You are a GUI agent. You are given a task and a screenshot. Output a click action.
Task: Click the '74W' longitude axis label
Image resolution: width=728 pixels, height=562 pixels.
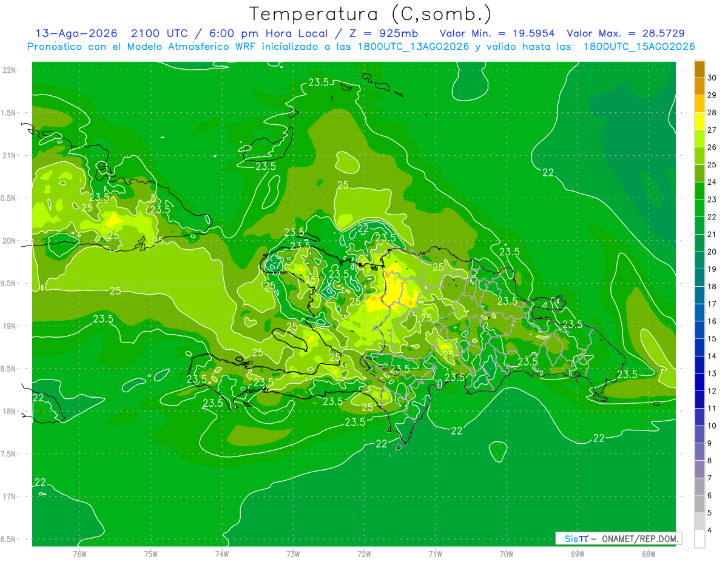pos(222,554)
